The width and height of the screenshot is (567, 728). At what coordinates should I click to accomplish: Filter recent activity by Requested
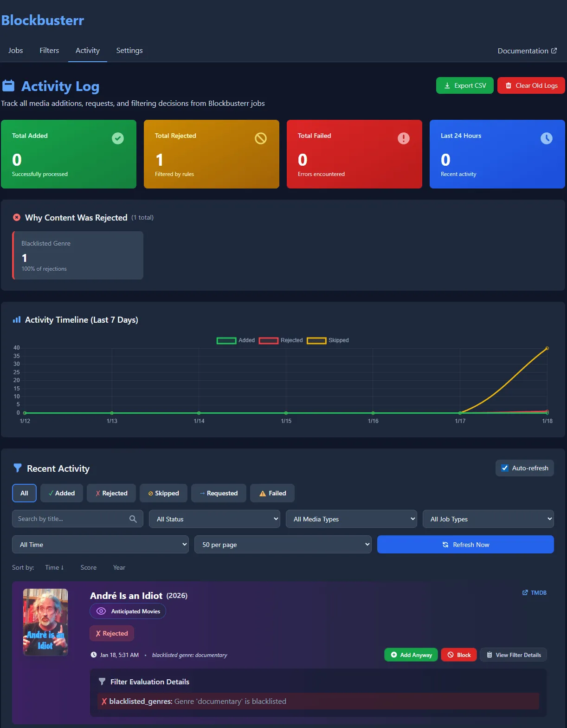[219, 493]
